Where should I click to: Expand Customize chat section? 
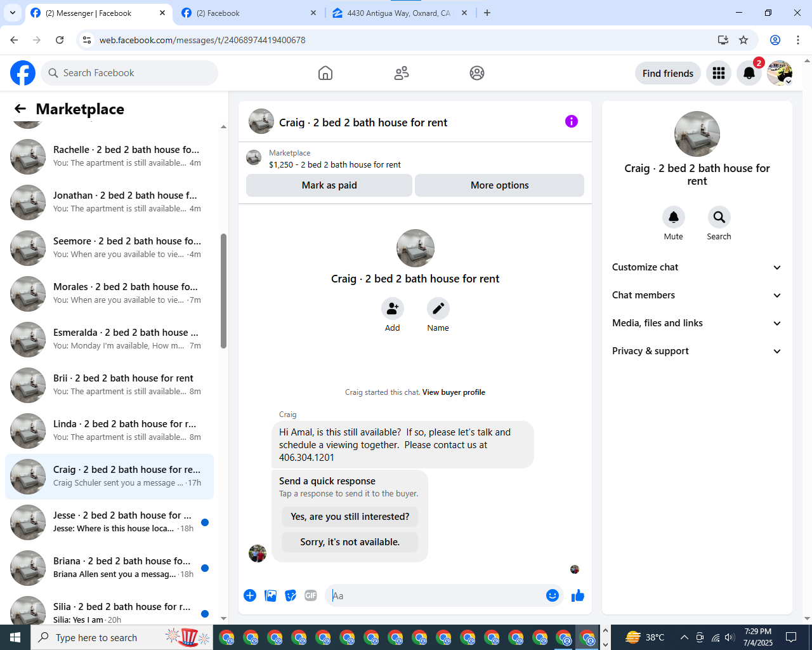point(697,267)
